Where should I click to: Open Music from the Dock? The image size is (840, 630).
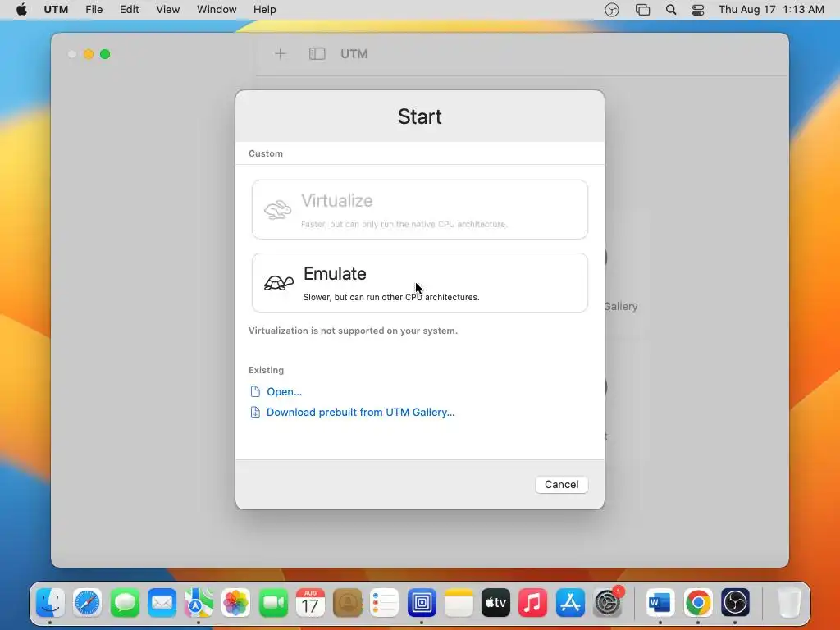533,603
